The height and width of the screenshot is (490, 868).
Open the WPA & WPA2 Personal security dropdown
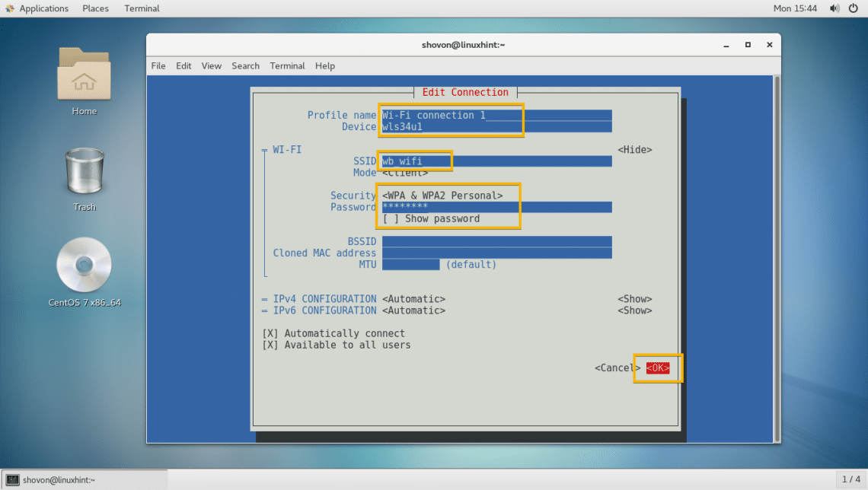tap(442, 196)
